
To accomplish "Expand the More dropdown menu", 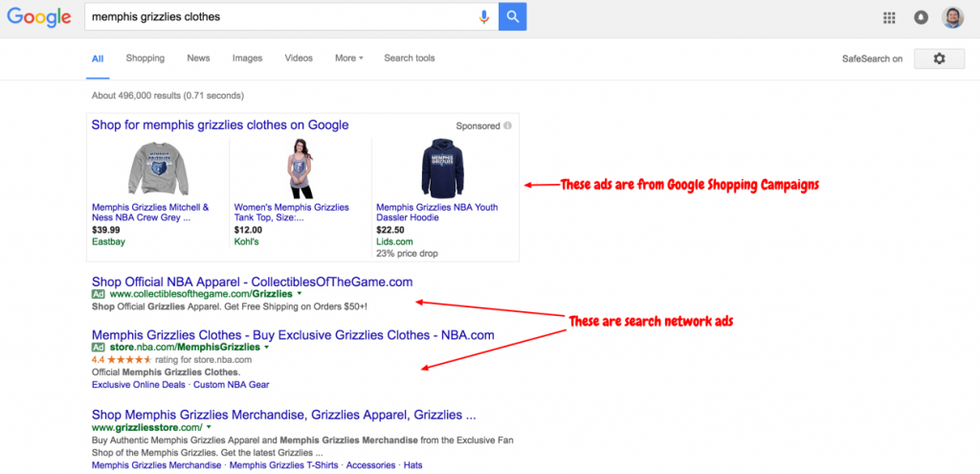I will point(348,58).
